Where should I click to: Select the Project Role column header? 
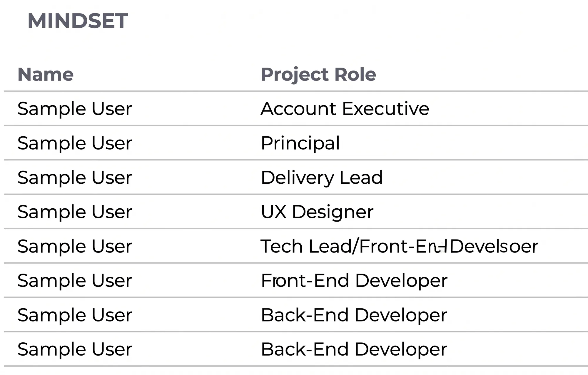click(x=318, y=75)
